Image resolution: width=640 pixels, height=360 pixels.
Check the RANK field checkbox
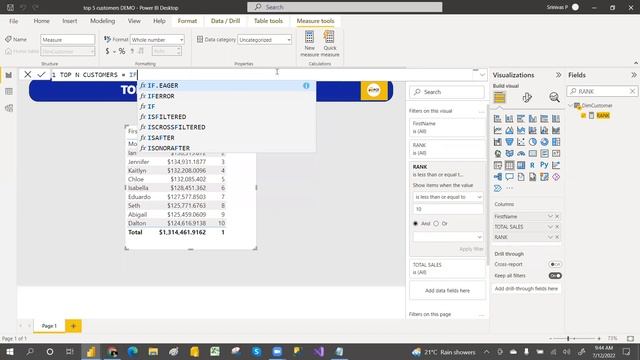(583, 116)
